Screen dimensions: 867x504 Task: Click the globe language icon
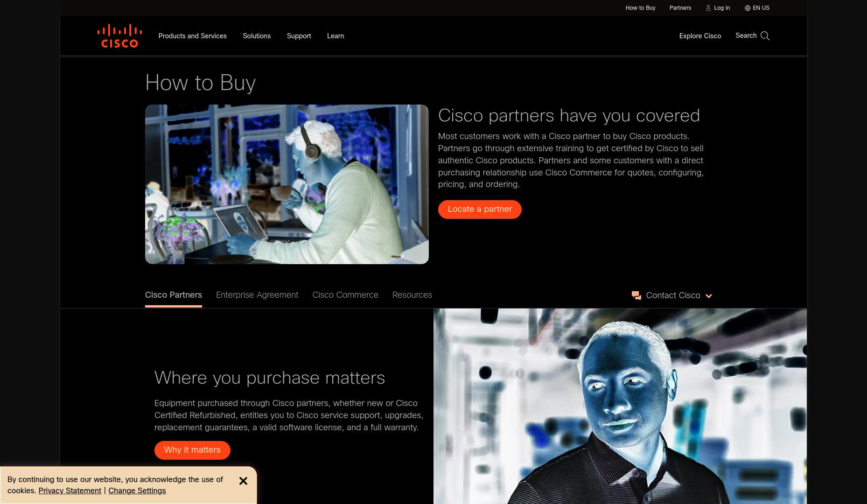pos(748,8)
